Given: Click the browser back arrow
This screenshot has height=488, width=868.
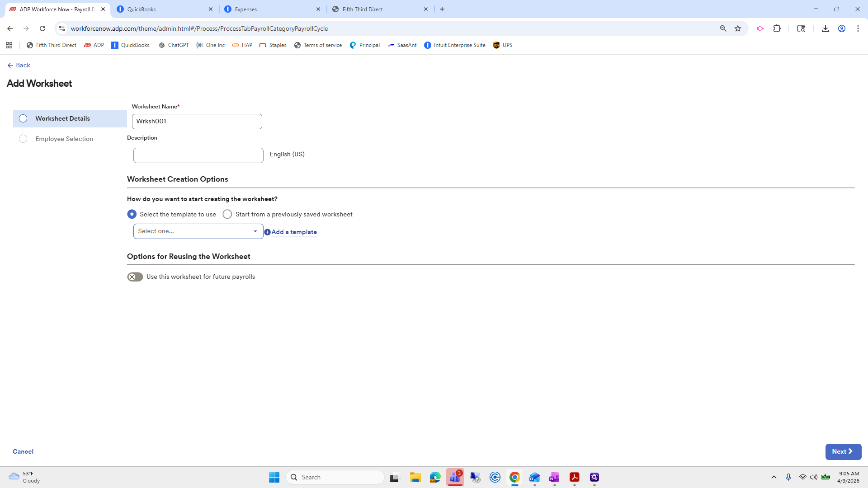Looking at the screenshot, I should pyautogui.click(x=10, y=28).
